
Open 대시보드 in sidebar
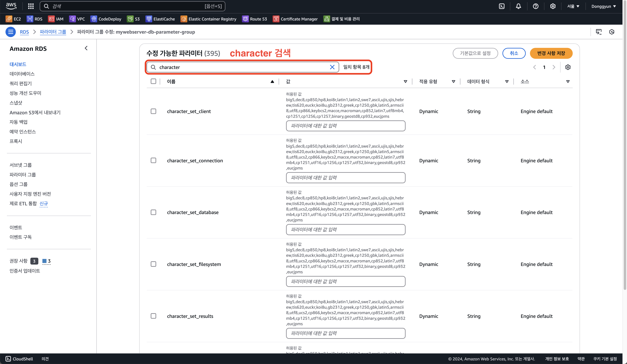tap(18, 64)
